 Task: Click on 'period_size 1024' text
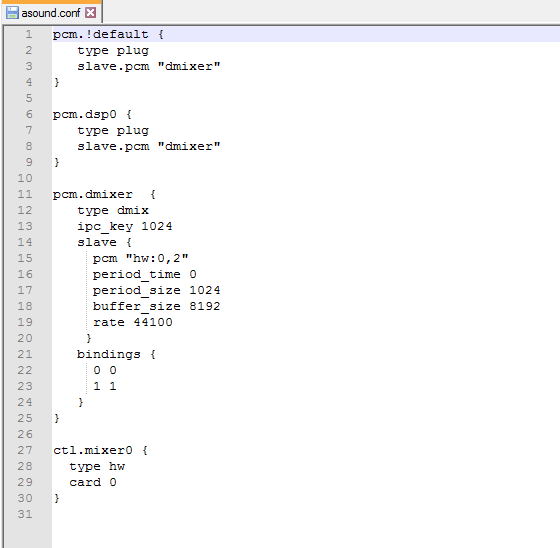point(156,290)
